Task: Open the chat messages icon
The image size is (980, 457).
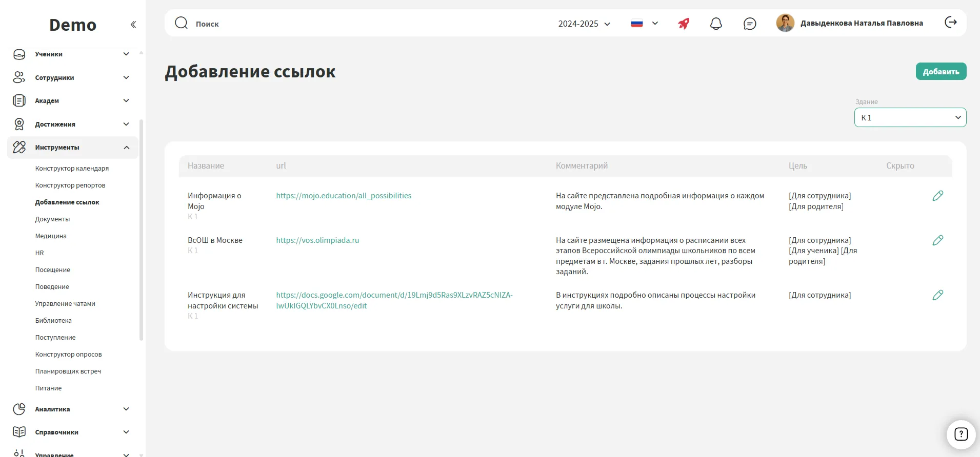Action: 749,24
